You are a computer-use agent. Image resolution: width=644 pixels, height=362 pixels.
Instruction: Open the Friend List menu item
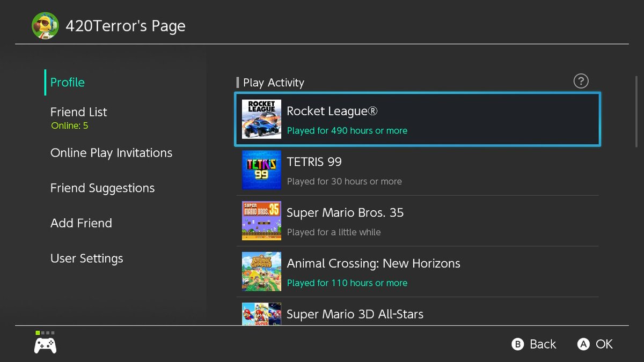click(79, 112)
